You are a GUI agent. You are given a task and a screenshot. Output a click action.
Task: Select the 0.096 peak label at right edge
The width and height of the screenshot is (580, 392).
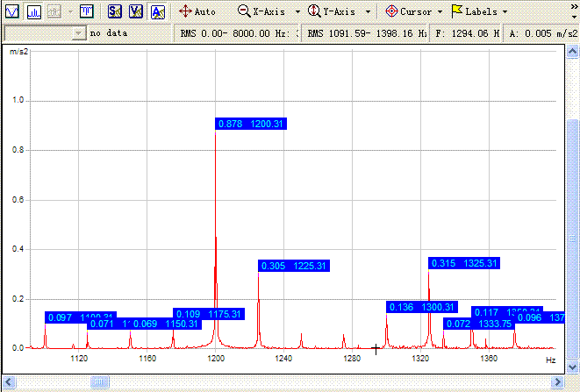point(540,317)
